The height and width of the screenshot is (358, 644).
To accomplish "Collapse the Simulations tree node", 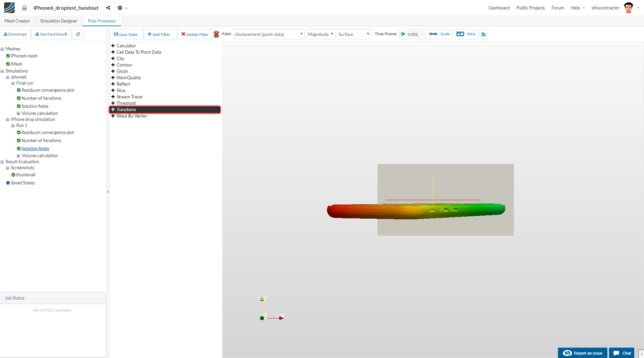I will click(x=2, y=71).
